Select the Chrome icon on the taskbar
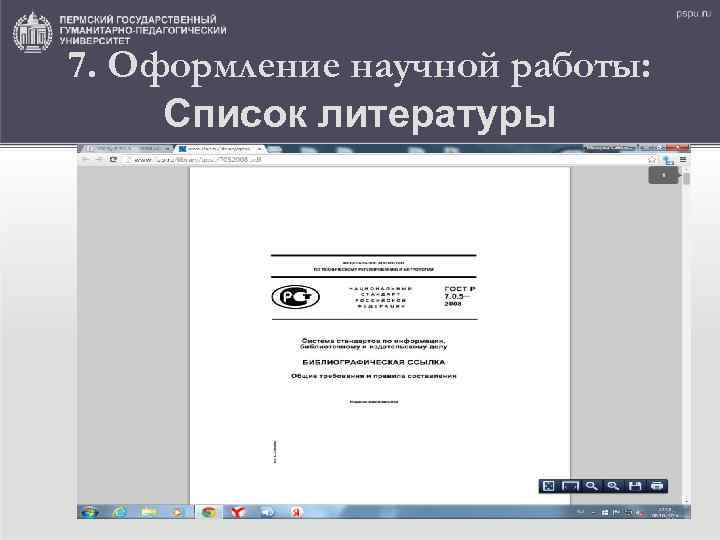Viewport: 720px width, 540px height. (x=209, y=512)
